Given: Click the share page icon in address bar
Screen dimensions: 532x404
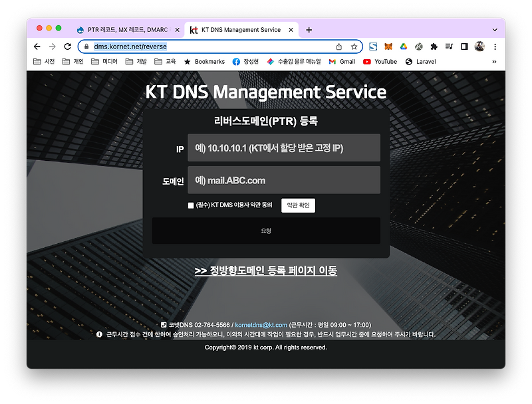Looking at the screenshot, I should pos(339,47).
